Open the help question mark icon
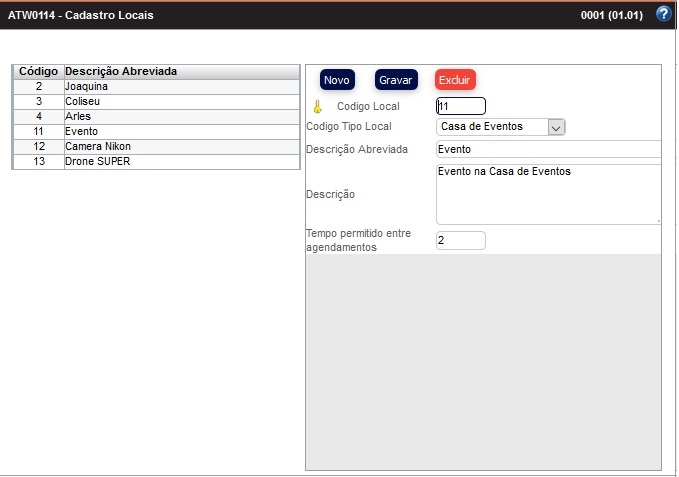 [x=663, y=14]
